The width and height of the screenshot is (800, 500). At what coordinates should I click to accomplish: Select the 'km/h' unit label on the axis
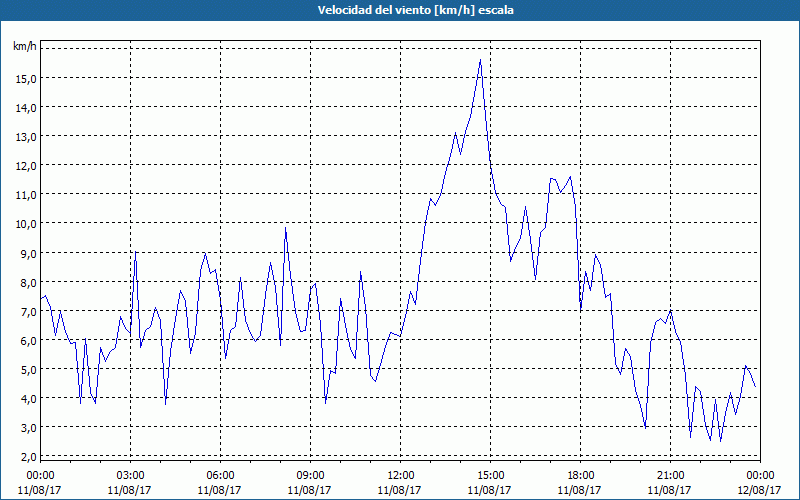tap(25, 46)
